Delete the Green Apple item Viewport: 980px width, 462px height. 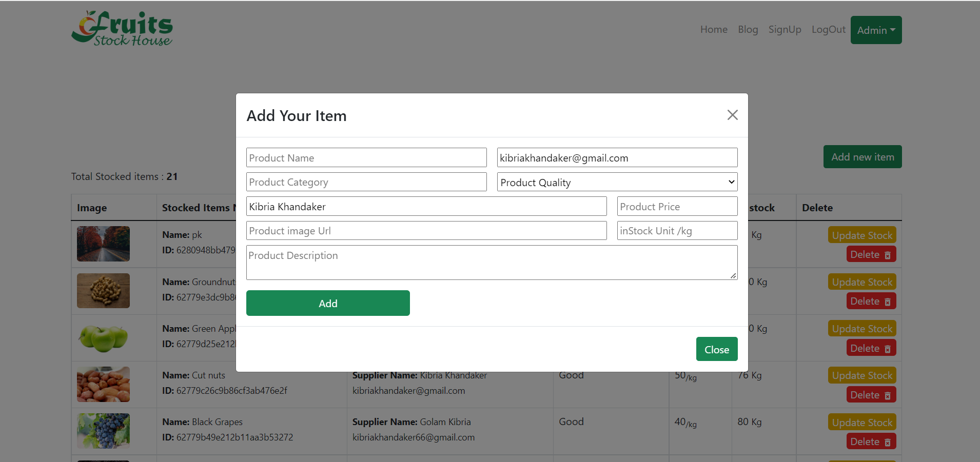[871, 348]
